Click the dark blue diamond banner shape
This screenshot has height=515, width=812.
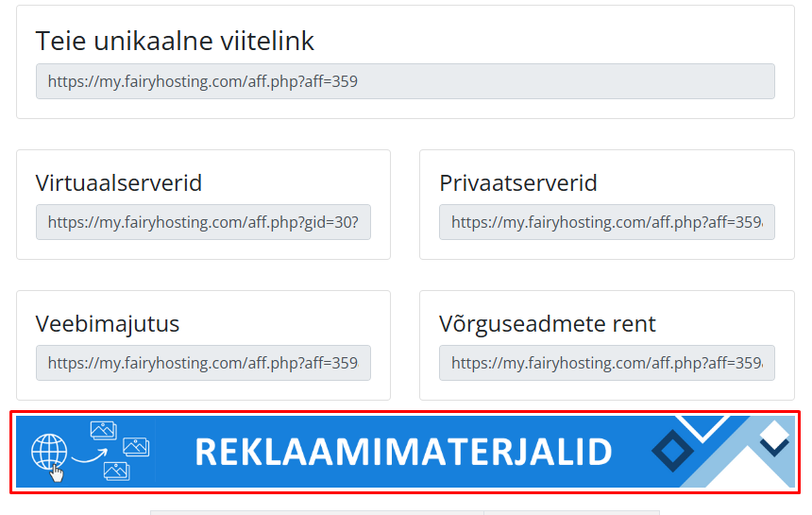click(671, 452)
